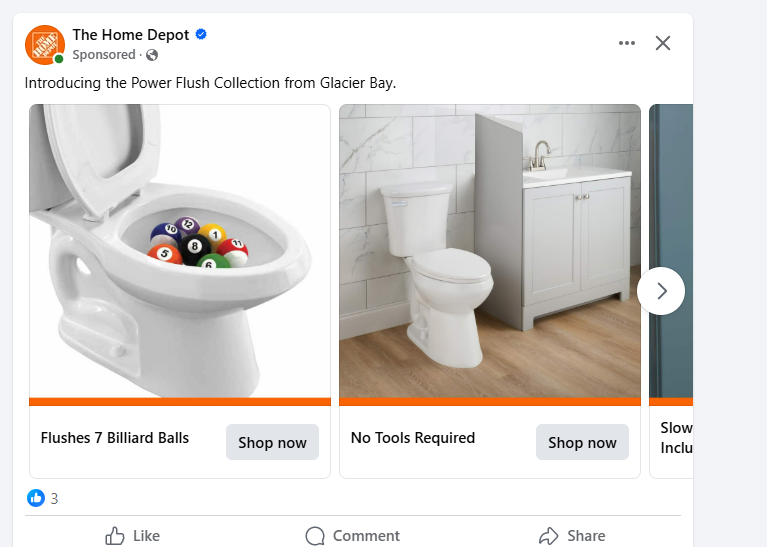View the reaction count of 3

(54, 498)
